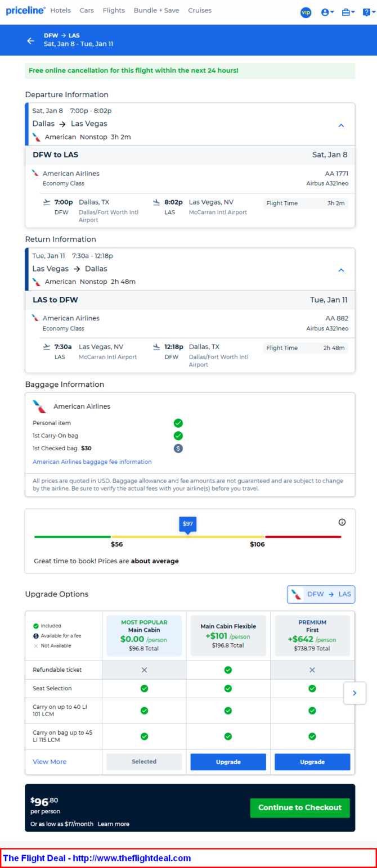Image resolution: width=377 pixels, height=868 pixels.
Task: Open the account profile menu
Action: [327, 12]
